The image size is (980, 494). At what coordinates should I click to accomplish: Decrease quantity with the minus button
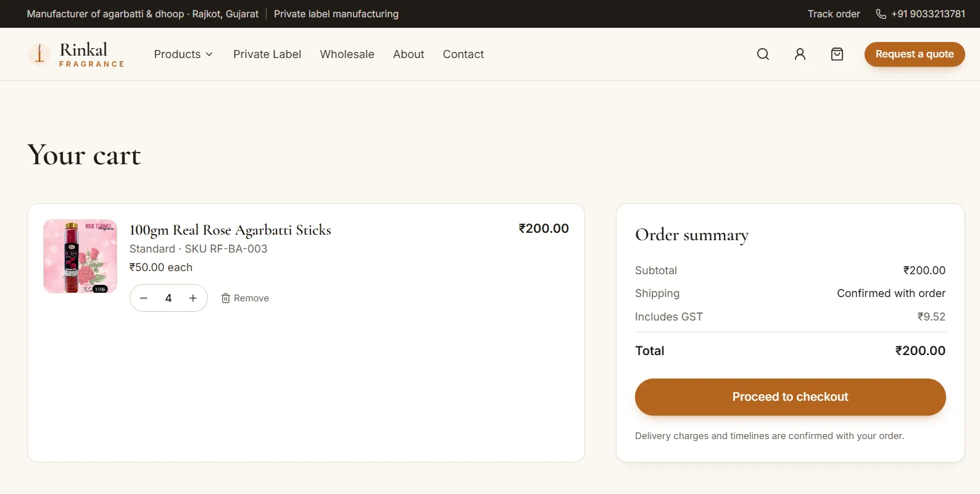[144, 298]
